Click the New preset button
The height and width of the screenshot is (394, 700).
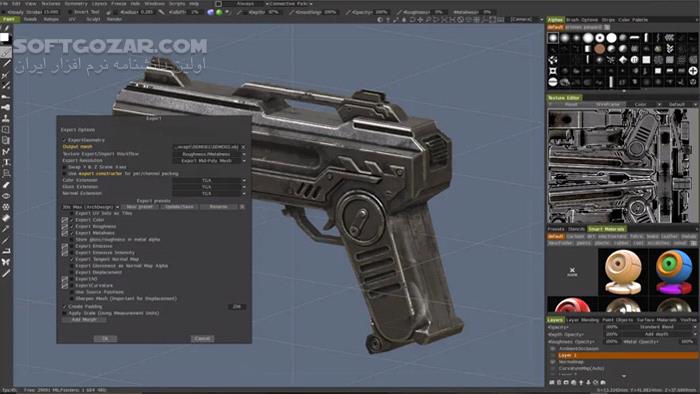140,207
